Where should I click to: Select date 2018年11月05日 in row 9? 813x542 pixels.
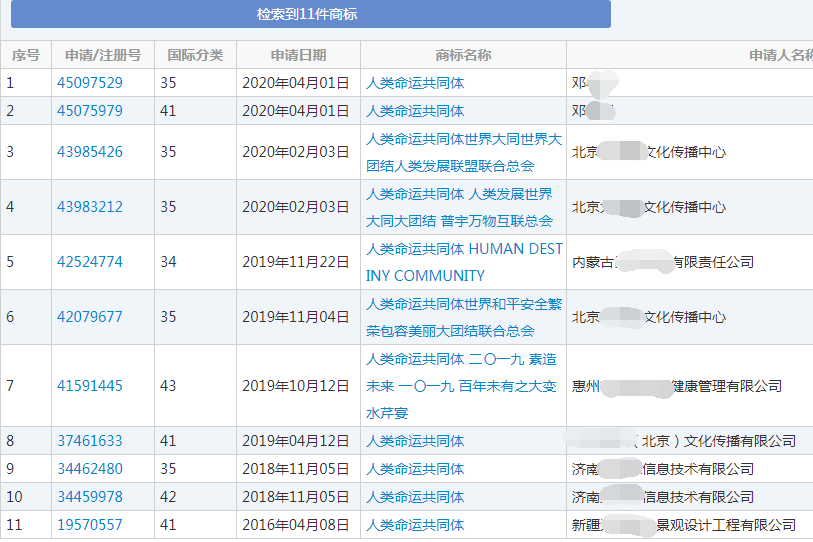[296, 469]
